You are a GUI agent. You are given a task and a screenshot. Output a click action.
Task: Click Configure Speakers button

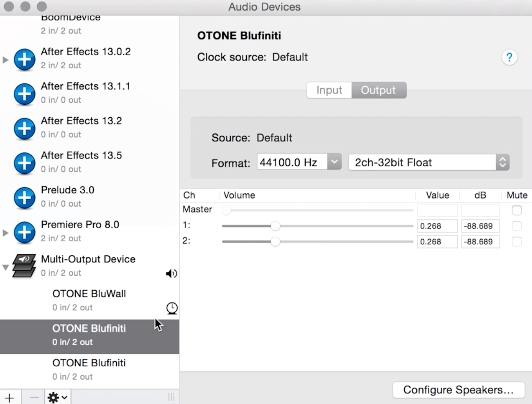[458, 390]
